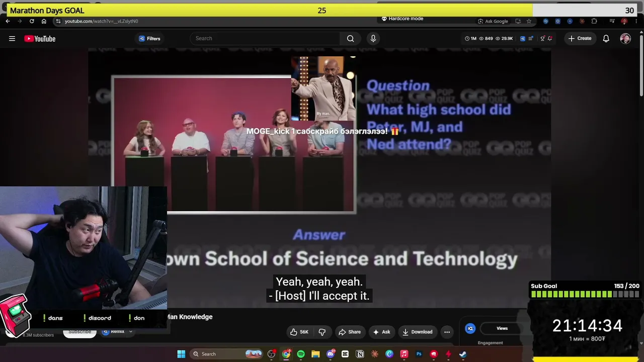Open the browser extensions puzzle icon

594,21
